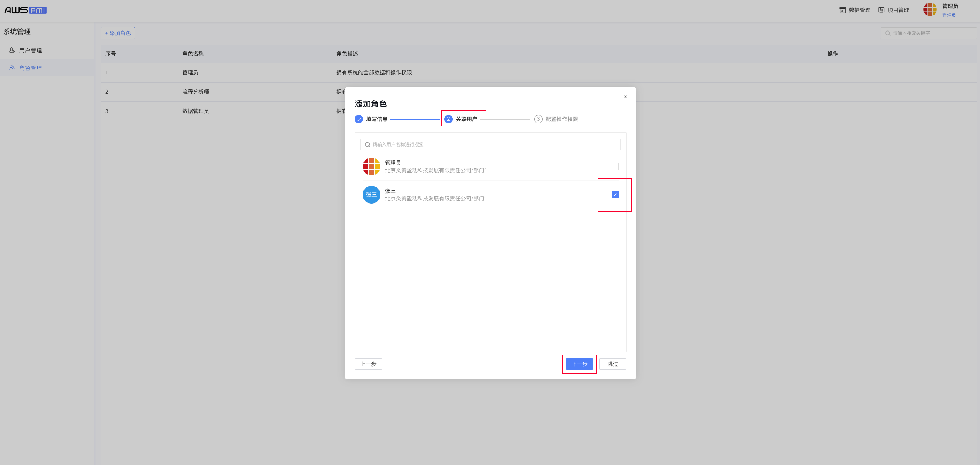Click the 项目管理 icon in top bar

881,10
